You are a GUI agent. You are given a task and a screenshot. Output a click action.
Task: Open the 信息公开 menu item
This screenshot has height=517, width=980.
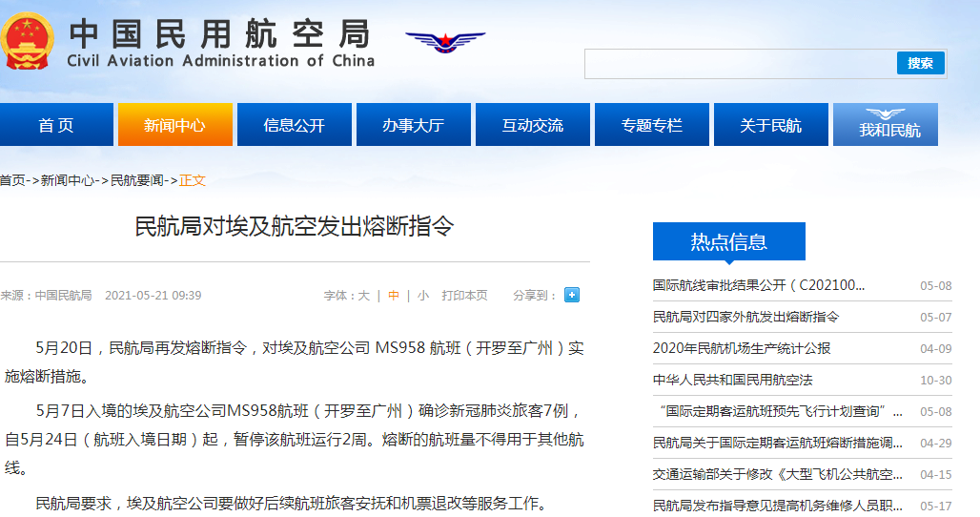click(294, 125)
